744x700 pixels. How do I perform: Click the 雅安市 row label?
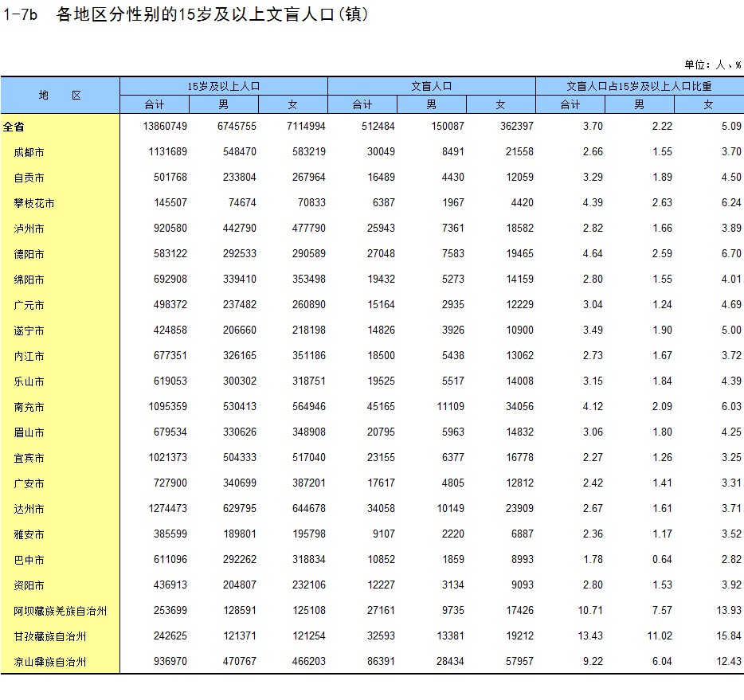tap(29, 534)
